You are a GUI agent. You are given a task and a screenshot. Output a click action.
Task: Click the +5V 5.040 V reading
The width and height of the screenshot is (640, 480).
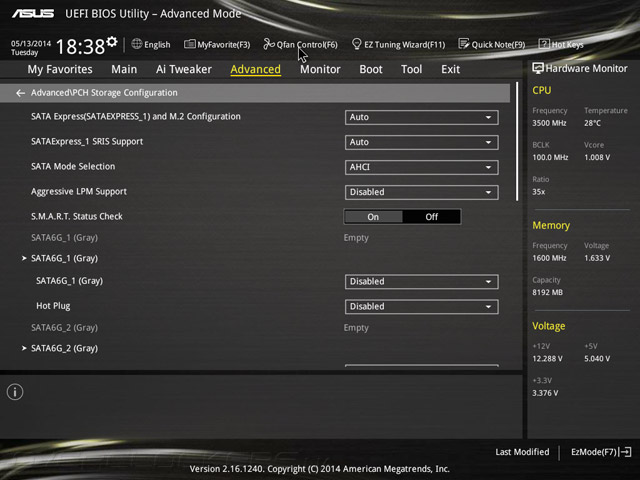coord(597,359)
